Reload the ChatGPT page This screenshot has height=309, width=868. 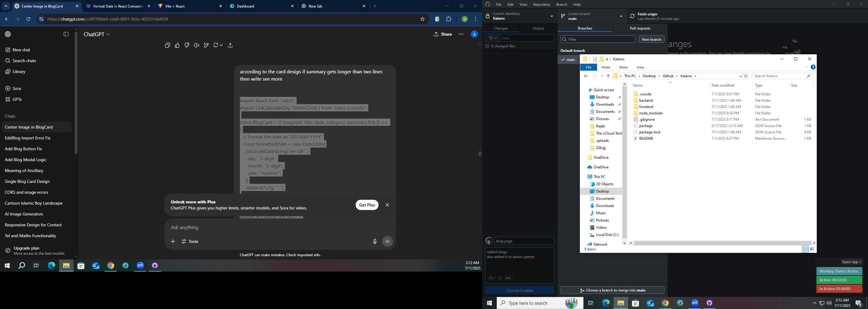[29, 19]
